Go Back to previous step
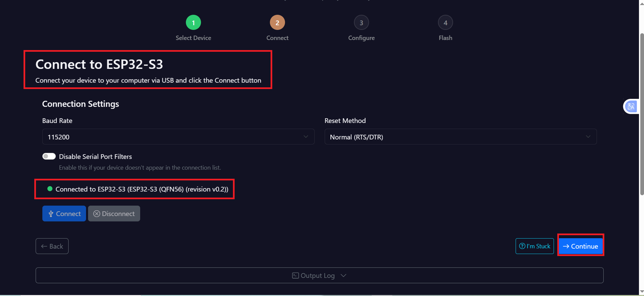This screenshot has height=296, width=644. [x=52, y=246]
